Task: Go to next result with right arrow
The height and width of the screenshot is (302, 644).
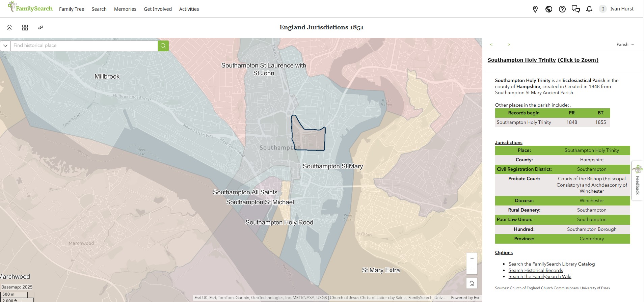Action: click(x=509, y=45)
